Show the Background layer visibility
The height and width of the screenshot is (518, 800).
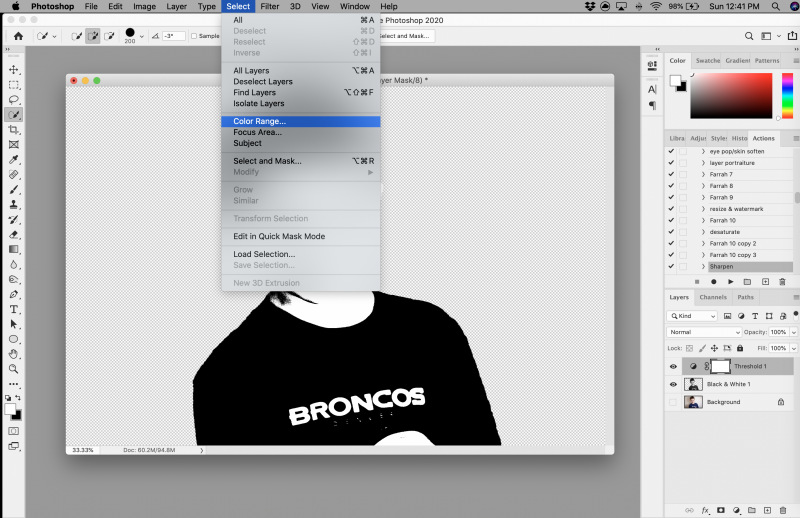(x=673, y=402)
